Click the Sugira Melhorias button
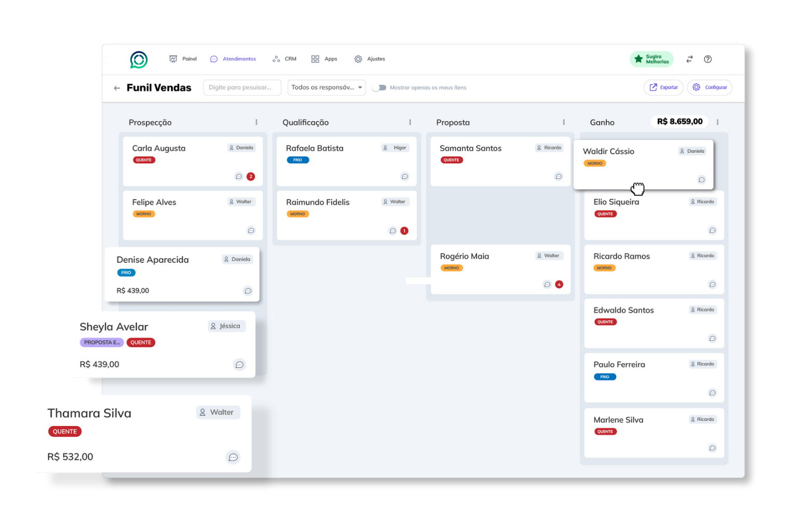The width and height of the screenshot is (798, 532). point(651,59)
